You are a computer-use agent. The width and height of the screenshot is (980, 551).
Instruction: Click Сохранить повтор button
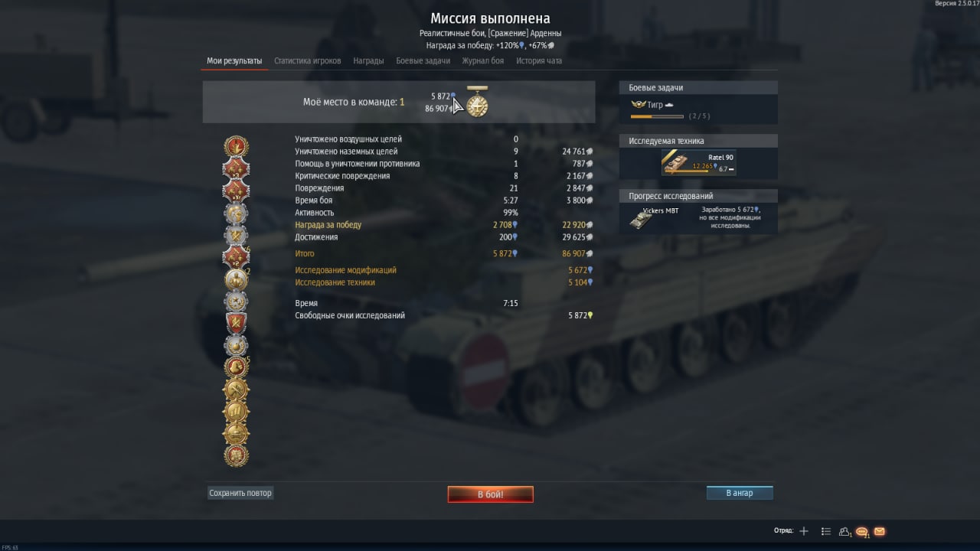[240, 493]
